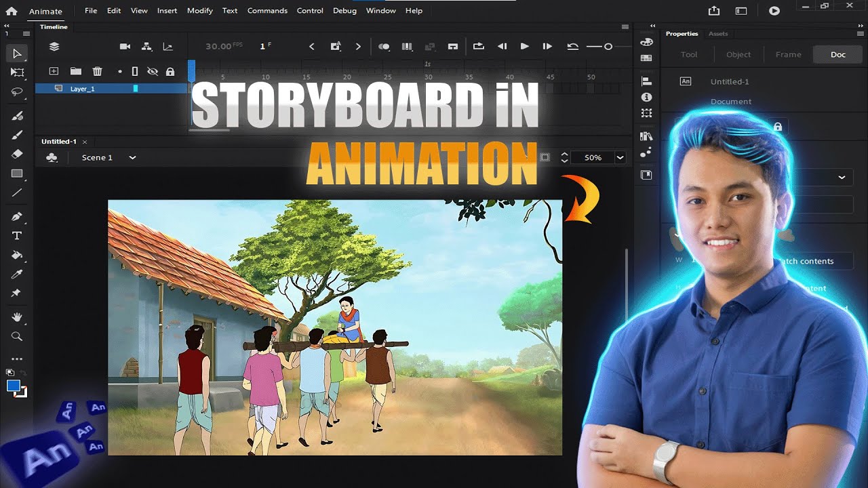Toggle lock on all layers
Image resolution: width=868 pixels, height=488 pixels.
click(170, 71)
